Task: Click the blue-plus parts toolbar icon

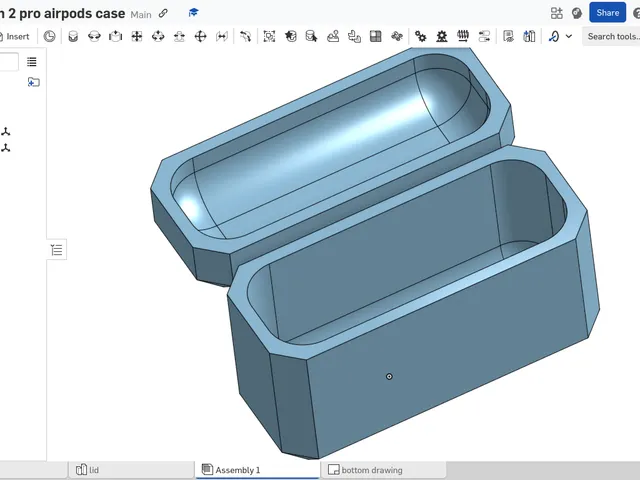Action: pos(529,36)
